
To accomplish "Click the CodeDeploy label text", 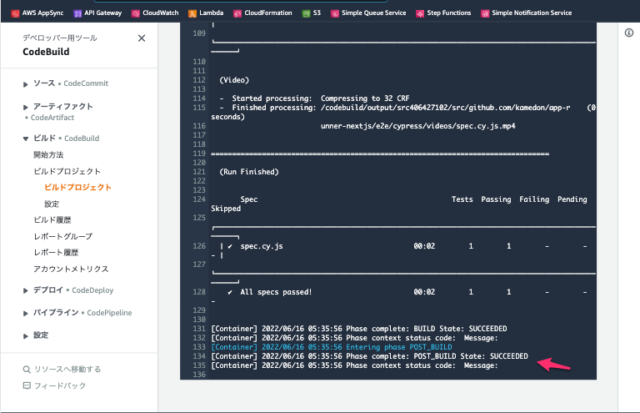I will [93, 290].
